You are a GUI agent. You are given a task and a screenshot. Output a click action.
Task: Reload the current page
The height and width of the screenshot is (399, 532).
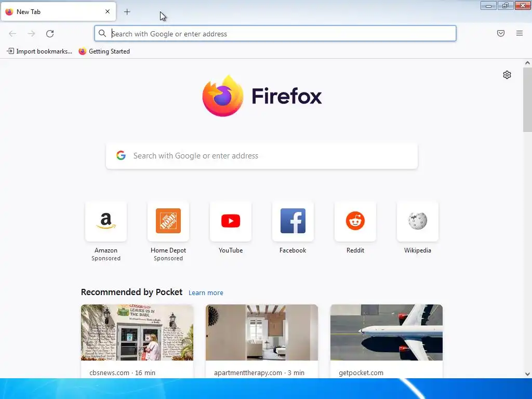click(x=50, y=34)
